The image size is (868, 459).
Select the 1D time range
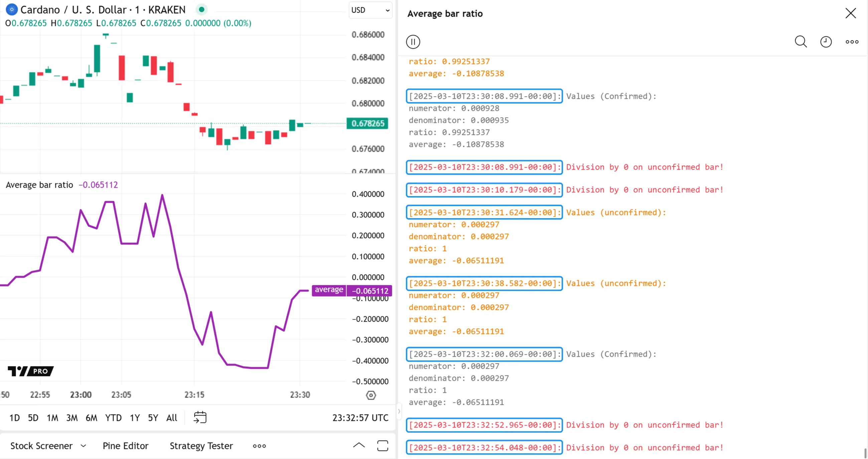pyautogui.click(x=14, y=418)
